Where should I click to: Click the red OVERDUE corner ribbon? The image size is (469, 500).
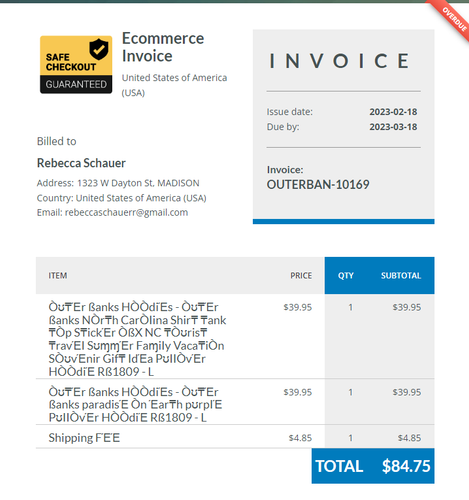(453, 18)
